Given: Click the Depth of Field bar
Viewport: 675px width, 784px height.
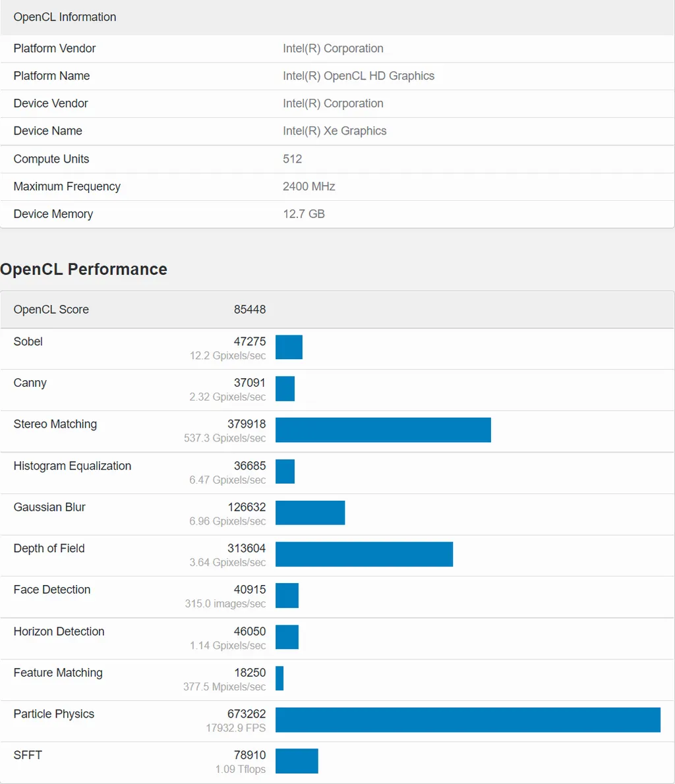Looking at the screenshot, I should [364, 554].
